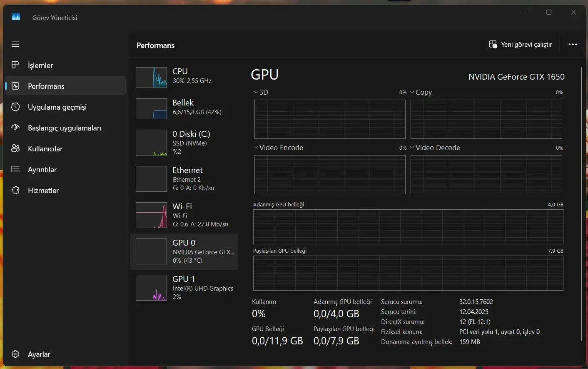This screenshot has width=588, height=369.
Task: Open the İşlemler page label
Action: [40, 65]
